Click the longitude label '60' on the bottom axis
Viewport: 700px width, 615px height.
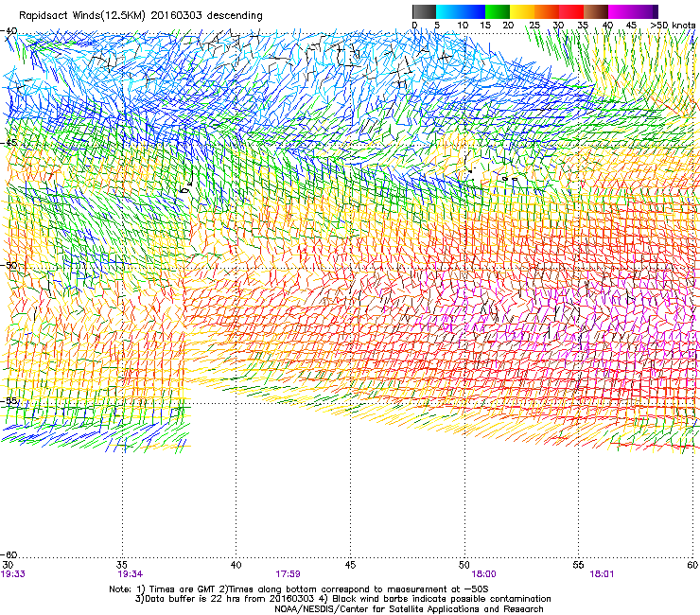coord(692,565)
